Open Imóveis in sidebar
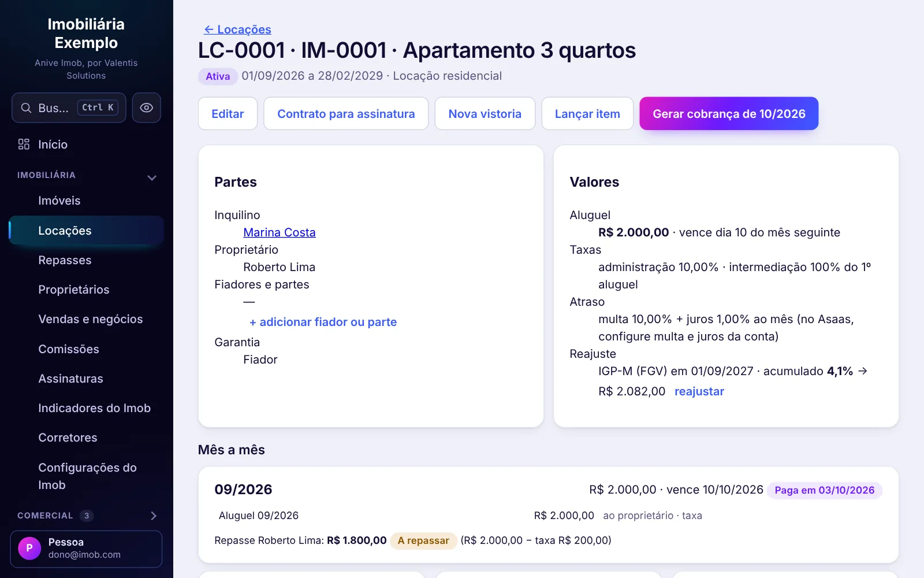The image size is (924, 578). [x=87, y=201]
